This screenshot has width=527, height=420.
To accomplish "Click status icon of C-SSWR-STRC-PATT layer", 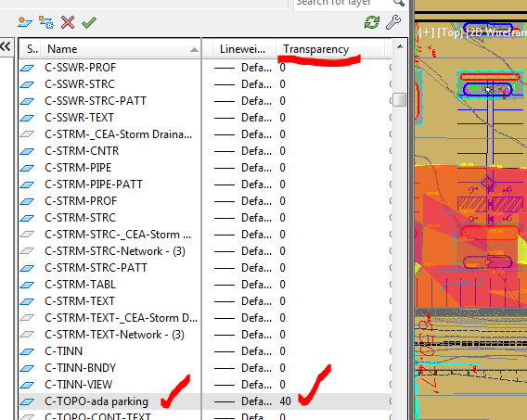I will (x=27, y=101).
